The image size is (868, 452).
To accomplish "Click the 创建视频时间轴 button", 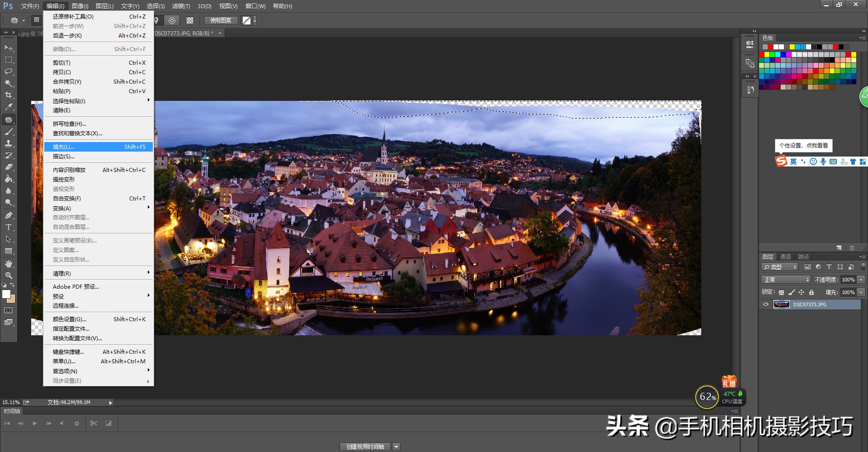I will (365, 447).
